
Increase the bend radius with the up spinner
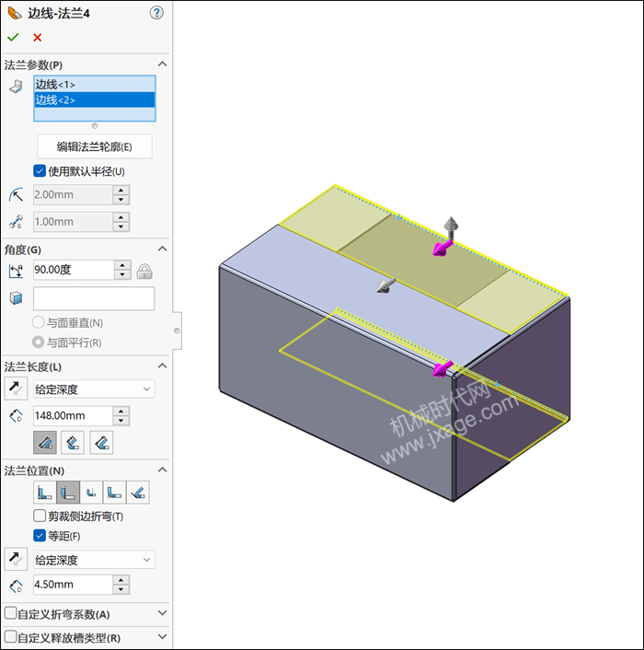pos(121,191)
